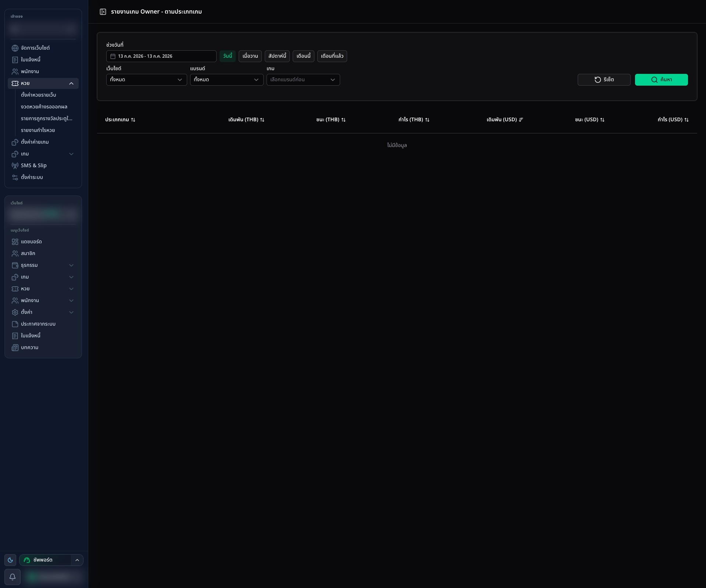Go to แดชบอร์ด menu
The width and height of the screenshot is (706, 588).
43,242
